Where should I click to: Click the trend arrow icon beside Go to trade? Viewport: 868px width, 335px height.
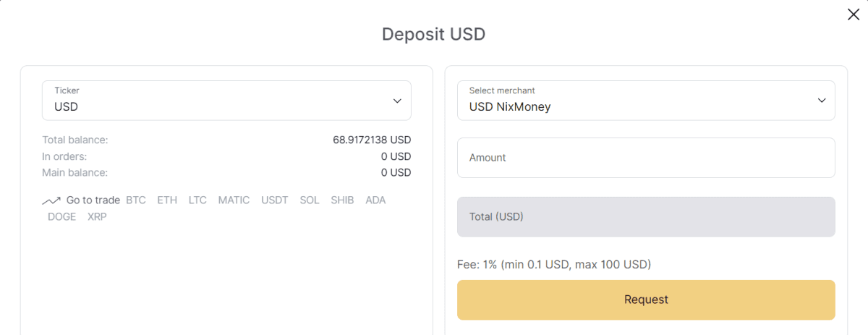click(x=51, y=200)
